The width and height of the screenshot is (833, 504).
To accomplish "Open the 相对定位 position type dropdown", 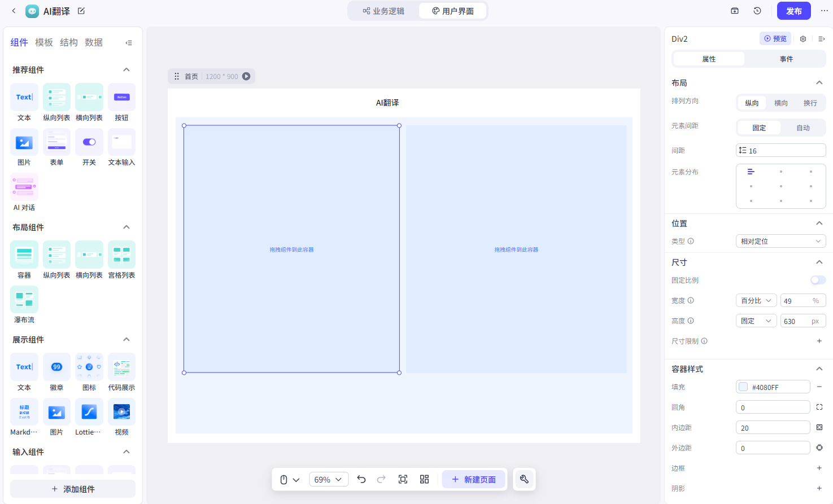I will [781, 241].
